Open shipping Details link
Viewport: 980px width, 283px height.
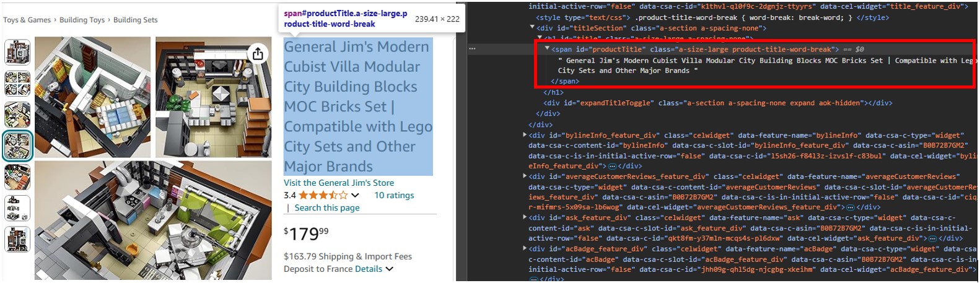(x=369, y=269)
